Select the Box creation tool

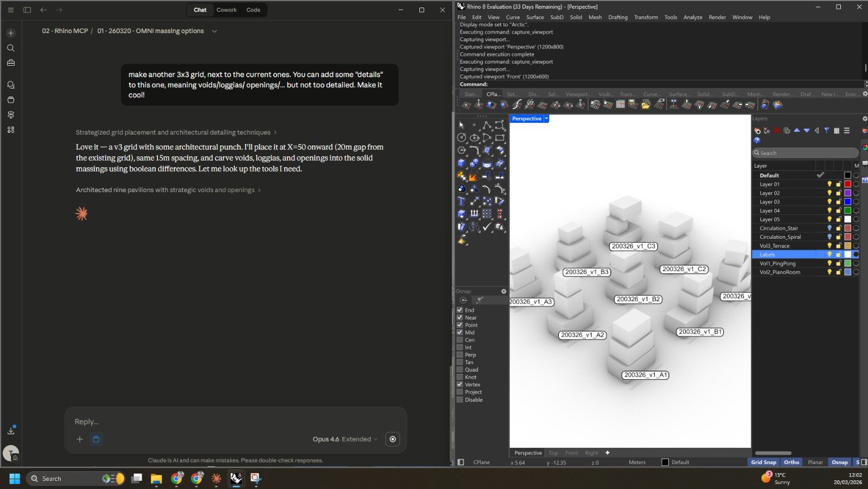coord(460,162)
